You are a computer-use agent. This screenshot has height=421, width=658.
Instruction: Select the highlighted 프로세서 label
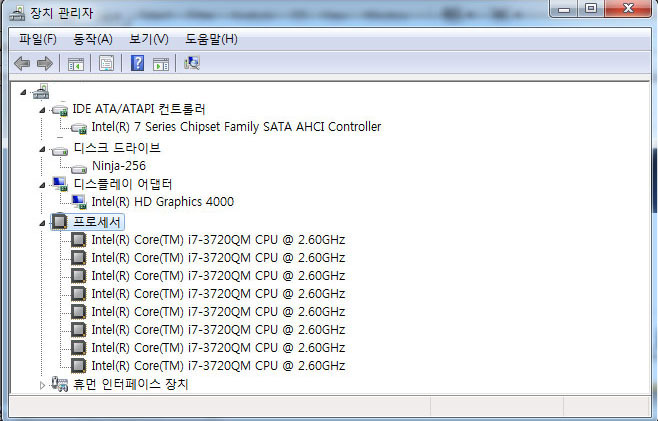click(x=97, y=222)
